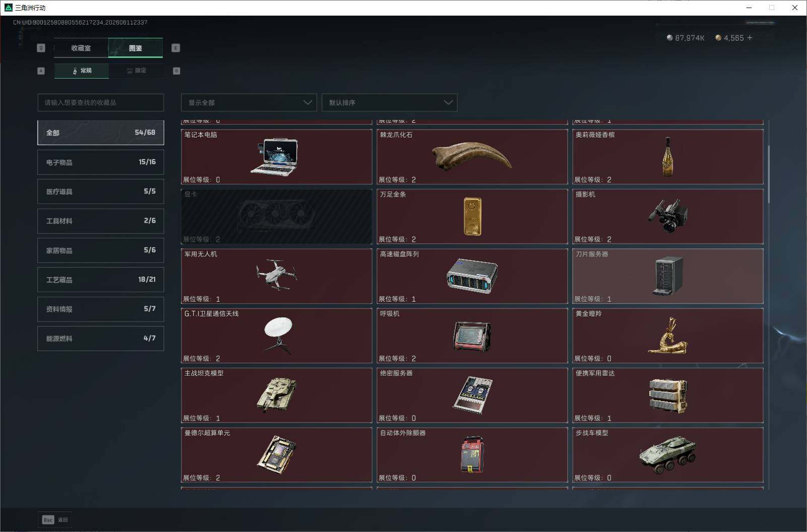Click the 87,974K currency balance

point(690,38)
